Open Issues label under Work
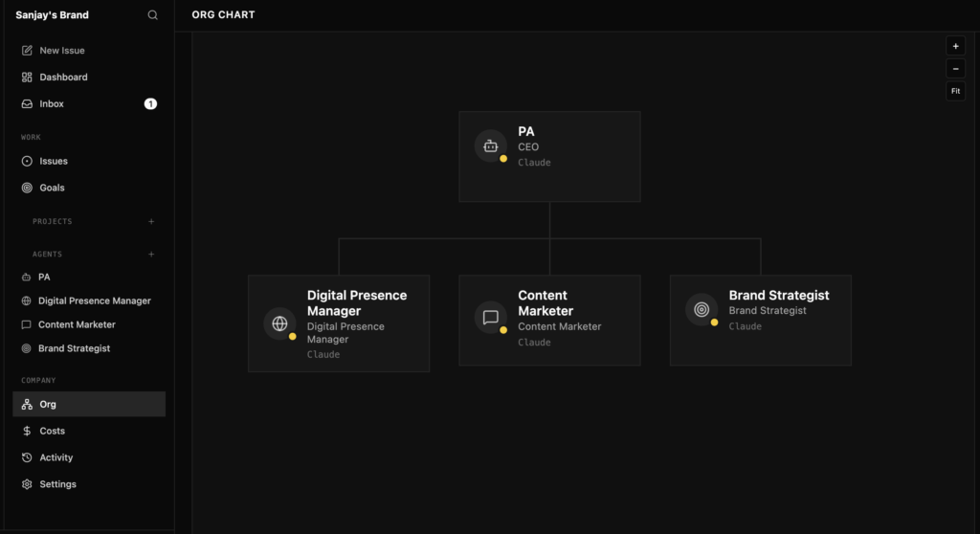 [54, 161]
